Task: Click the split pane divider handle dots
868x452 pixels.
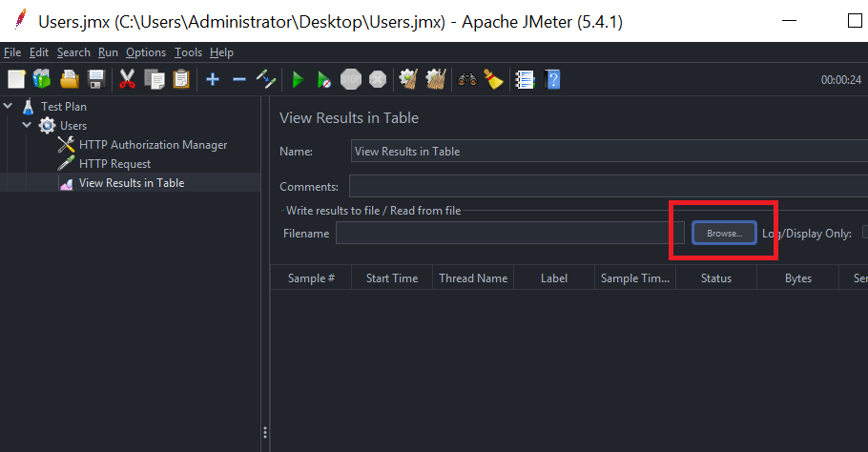Action: (265, 432)
